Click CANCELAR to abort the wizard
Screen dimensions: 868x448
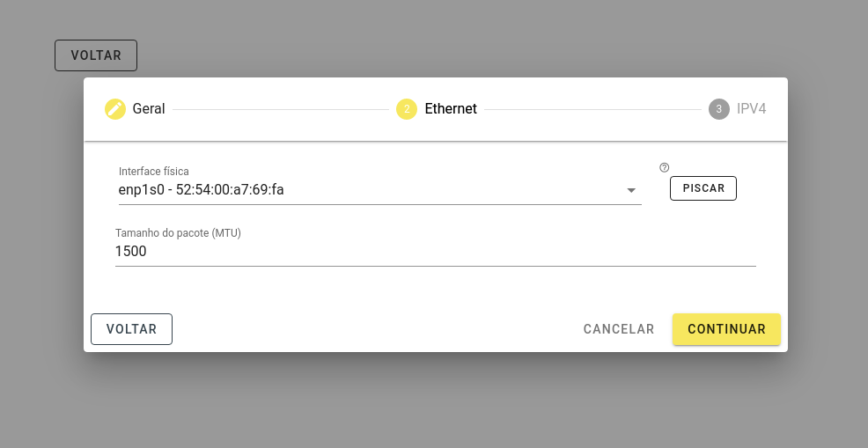click(618, 329)
